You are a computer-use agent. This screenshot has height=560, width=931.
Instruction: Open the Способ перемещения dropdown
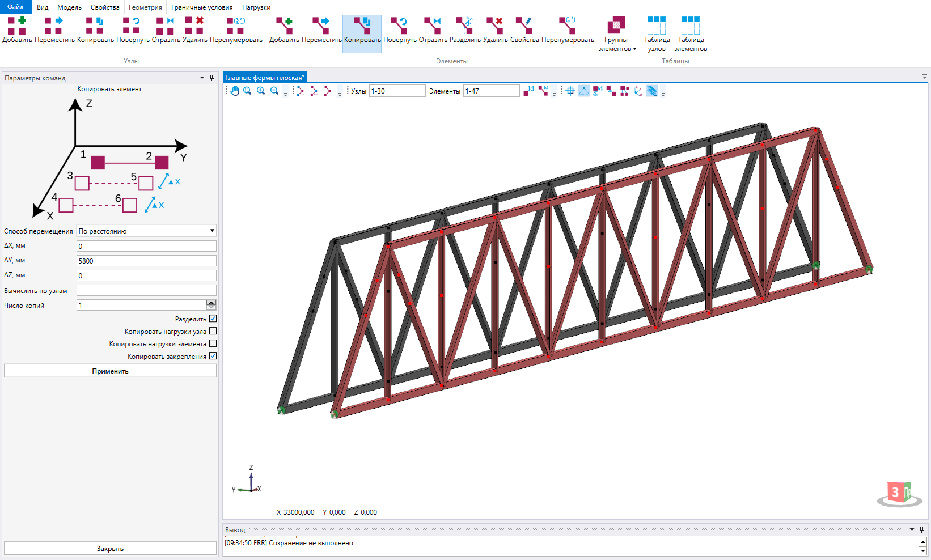[x=146, y=231]
